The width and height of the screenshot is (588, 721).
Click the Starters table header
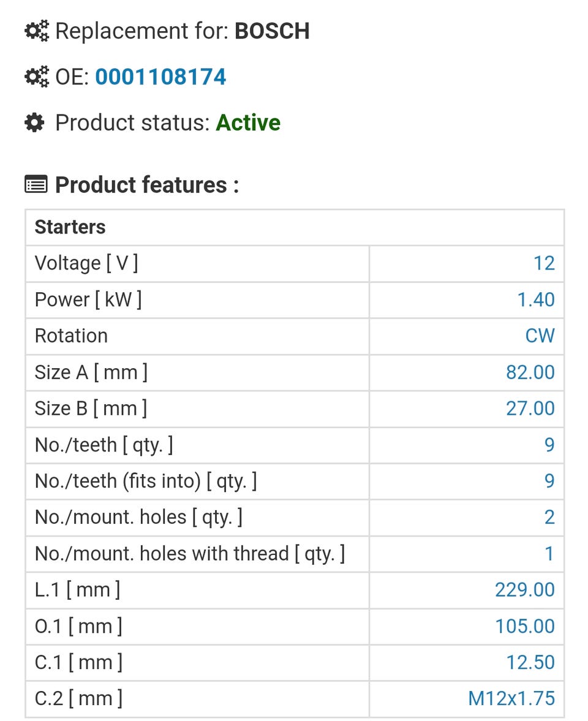pyautogui.click(x=70, y=227)
